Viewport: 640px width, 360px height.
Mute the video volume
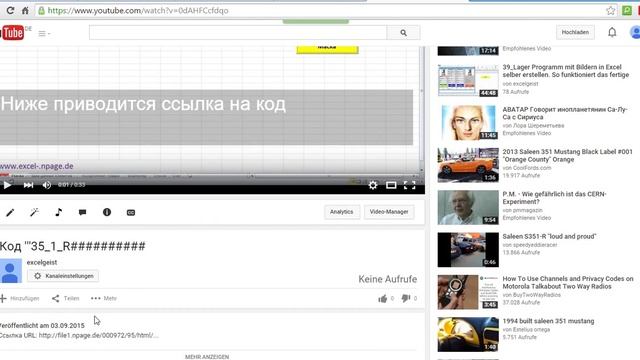click(47, 185)
